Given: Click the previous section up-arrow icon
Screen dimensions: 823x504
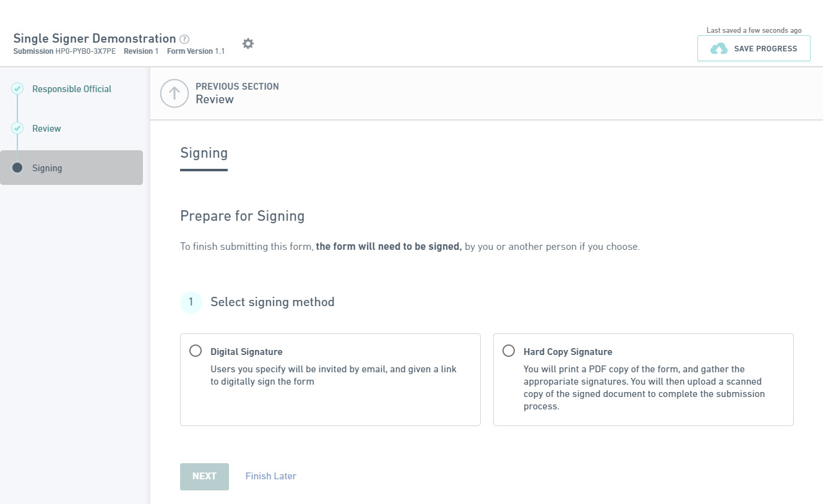Looking at the screenshot, I should coord(175,93).
